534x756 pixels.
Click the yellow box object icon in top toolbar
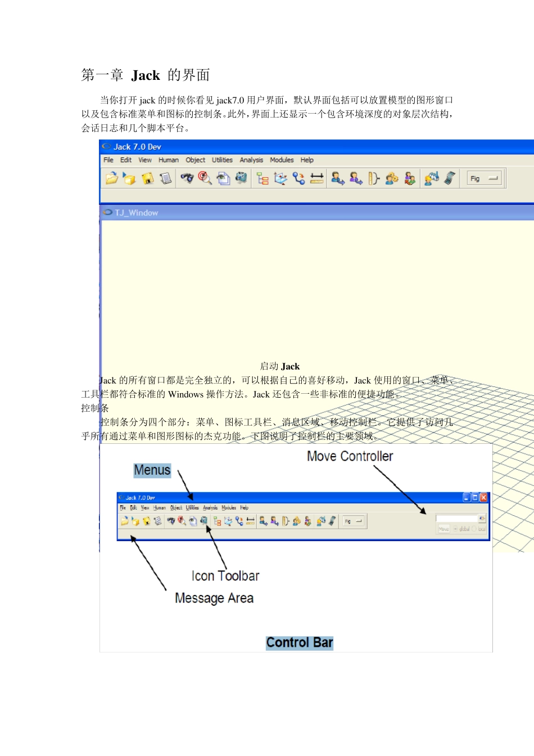point(129,178)
